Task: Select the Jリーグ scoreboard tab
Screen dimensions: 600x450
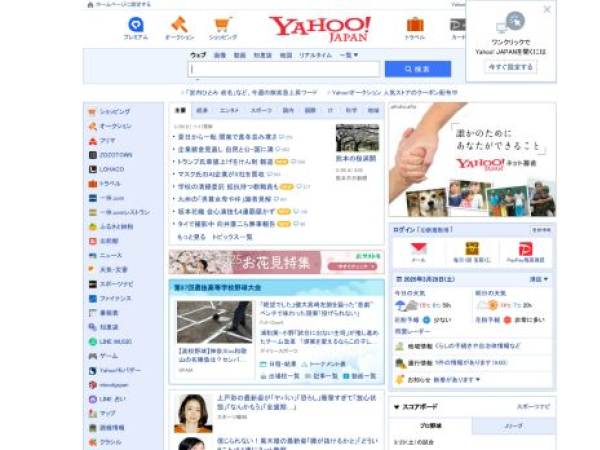Action: coord(514,426)
